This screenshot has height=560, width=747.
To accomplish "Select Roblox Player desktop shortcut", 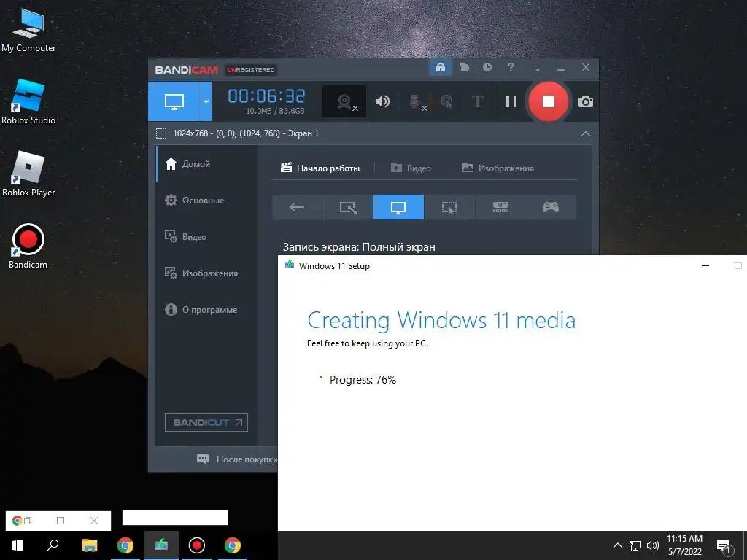I will click(28, 174).
